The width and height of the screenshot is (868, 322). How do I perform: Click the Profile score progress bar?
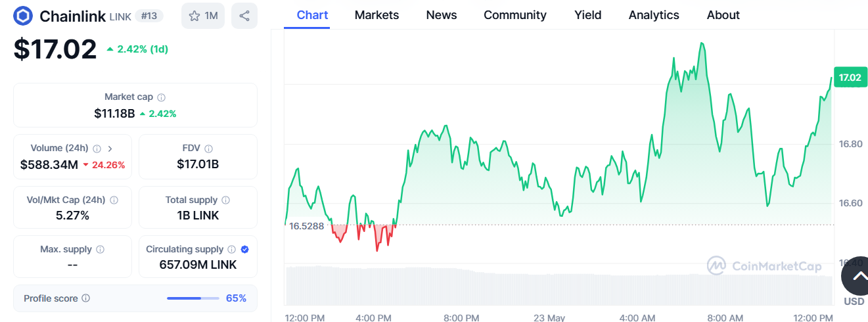click(193, 298)
